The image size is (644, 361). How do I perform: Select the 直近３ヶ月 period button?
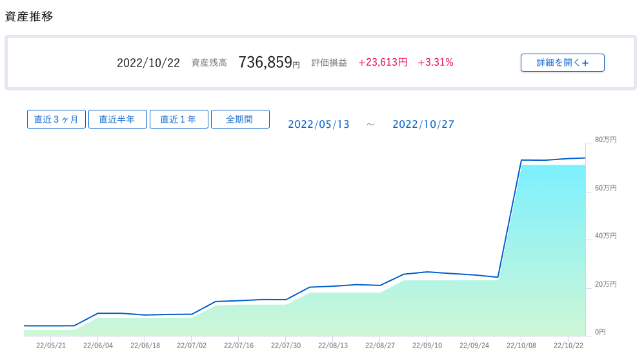[x=56, y=119]
